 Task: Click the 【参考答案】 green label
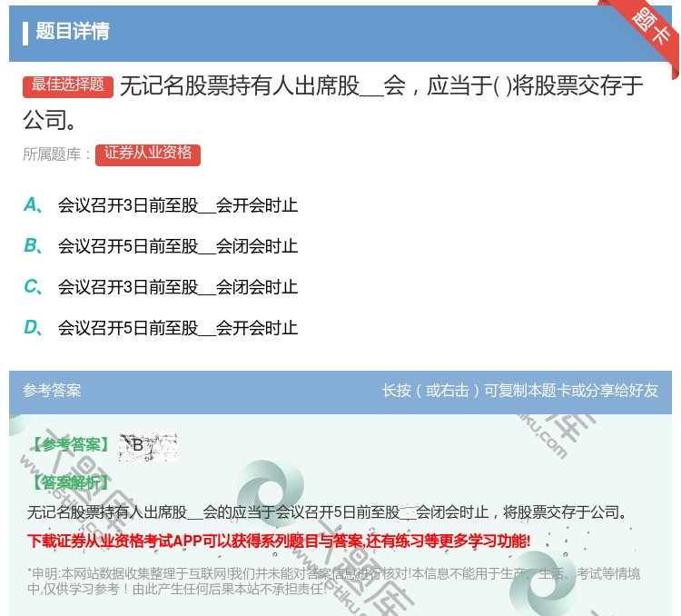point(71,445)
